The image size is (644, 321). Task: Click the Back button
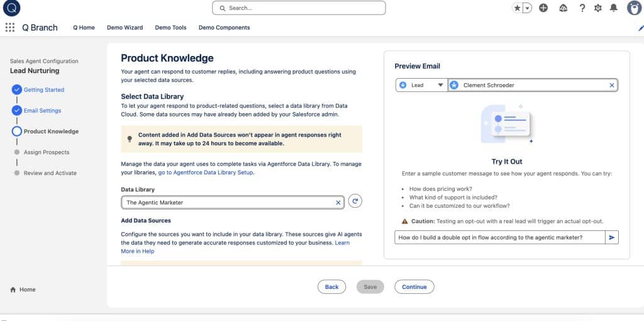(x=331, y=287)
